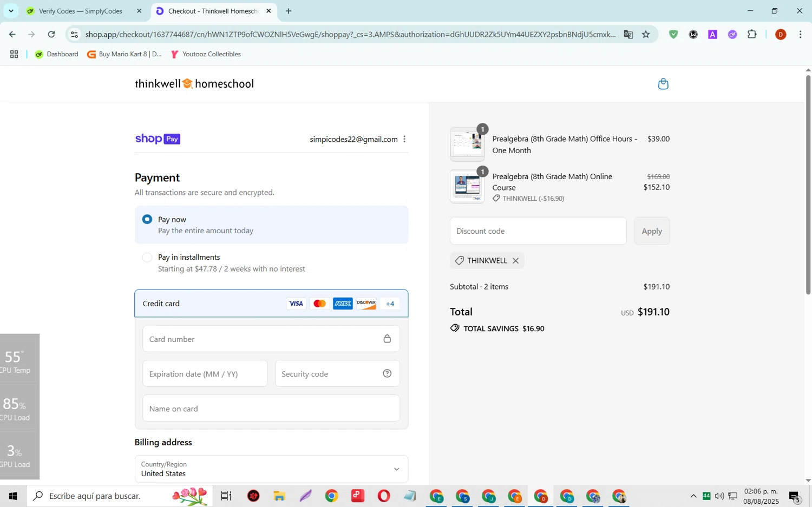Focus the Expiration date field
812x507 pixels.
[205, 373]
